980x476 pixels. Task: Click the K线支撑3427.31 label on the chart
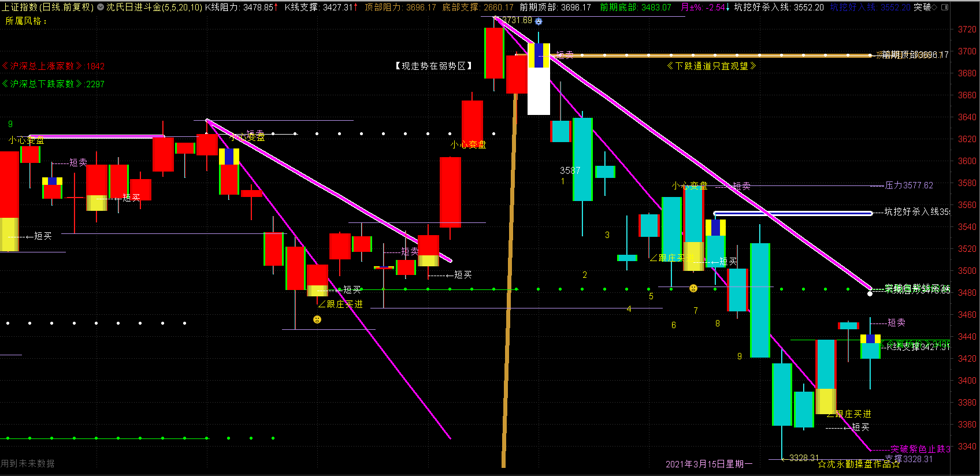pos(918,347)
